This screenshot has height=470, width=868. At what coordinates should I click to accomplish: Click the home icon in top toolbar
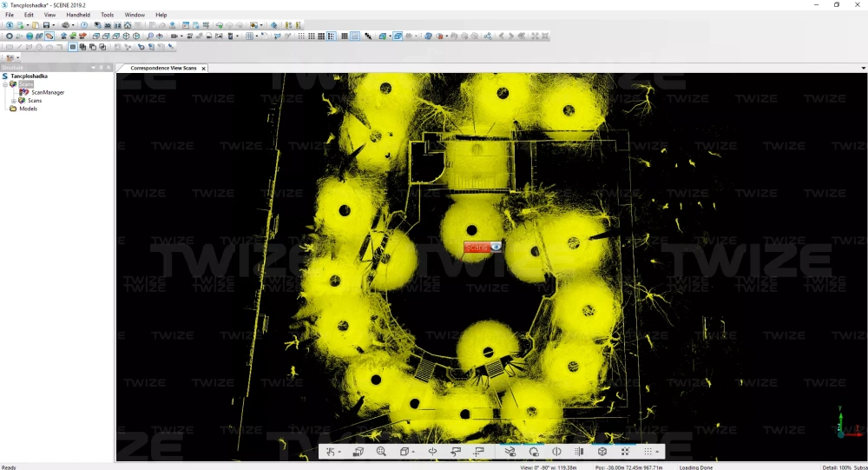[x=127, y=25]
